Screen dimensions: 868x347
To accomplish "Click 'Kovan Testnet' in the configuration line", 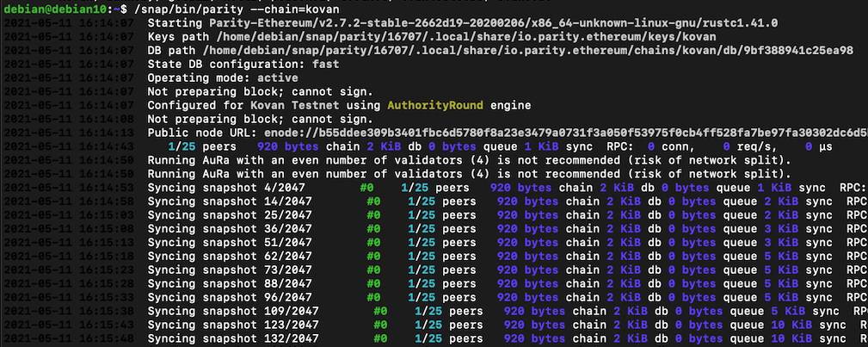I will click(294, 105).
